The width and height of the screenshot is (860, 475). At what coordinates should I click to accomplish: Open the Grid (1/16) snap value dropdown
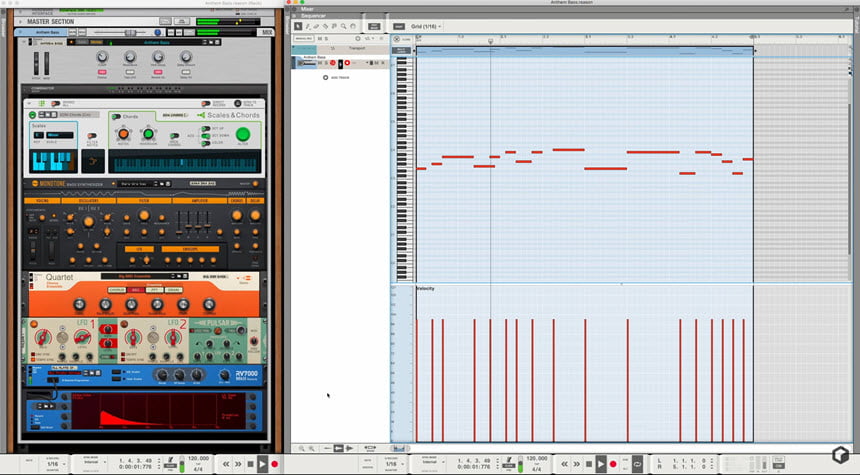(x=426, y=26)
